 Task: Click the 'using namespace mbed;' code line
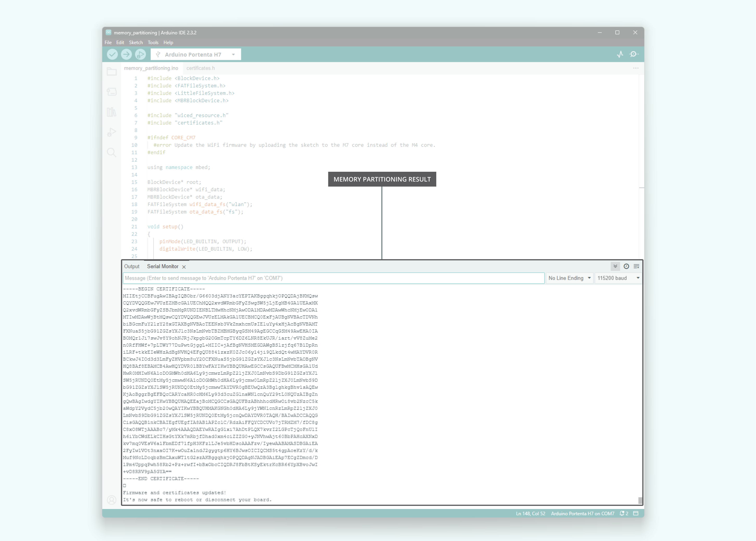[x=179, y=167]
